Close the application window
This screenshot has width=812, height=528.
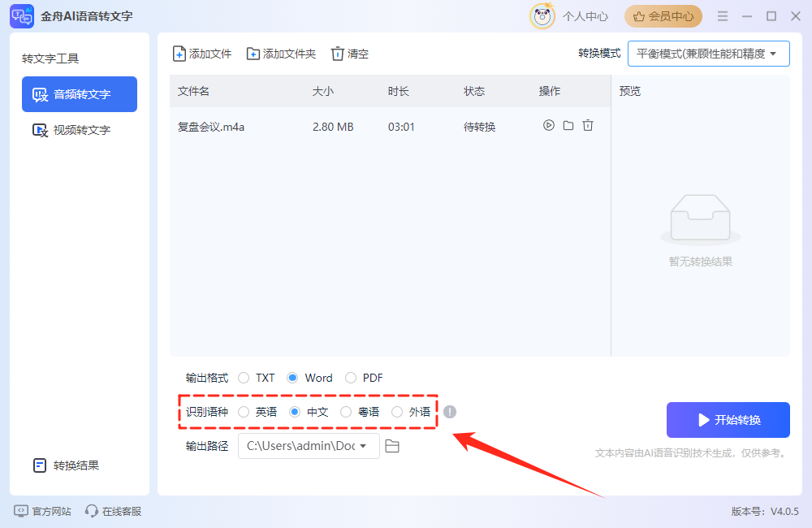(796, 16)
